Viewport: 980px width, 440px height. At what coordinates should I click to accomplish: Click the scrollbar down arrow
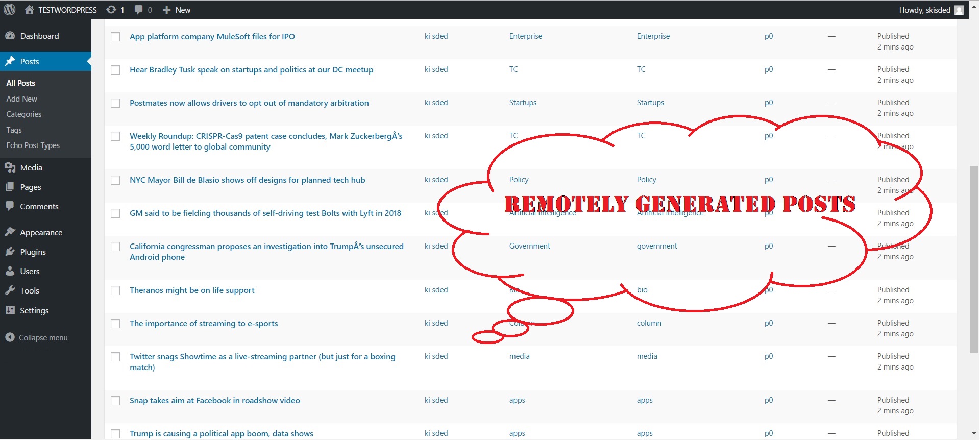pos(974,433)
